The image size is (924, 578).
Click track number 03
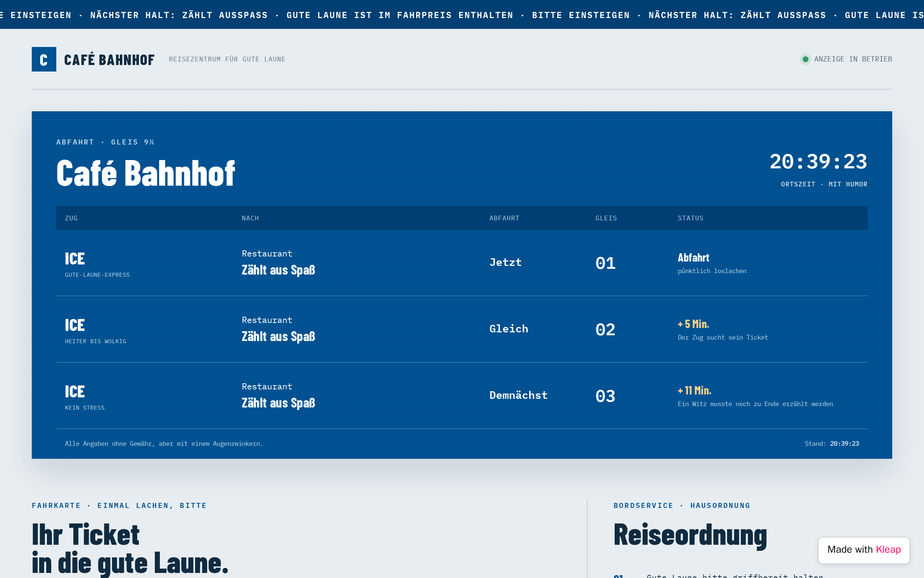[x=606, y=396]
